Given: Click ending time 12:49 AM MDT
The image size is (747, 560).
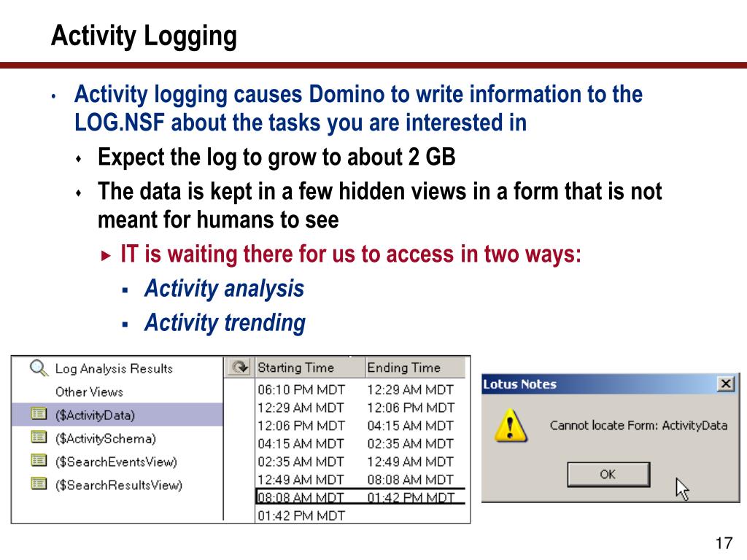Looking at the screenshot, I should click(410, 462).
